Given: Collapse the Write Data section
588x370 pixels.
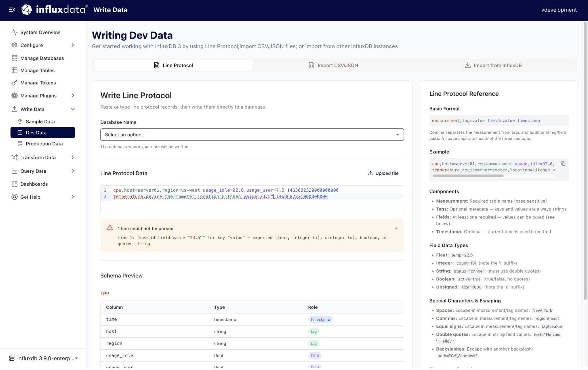Looking at the screenshot, I should click(73, 109).
